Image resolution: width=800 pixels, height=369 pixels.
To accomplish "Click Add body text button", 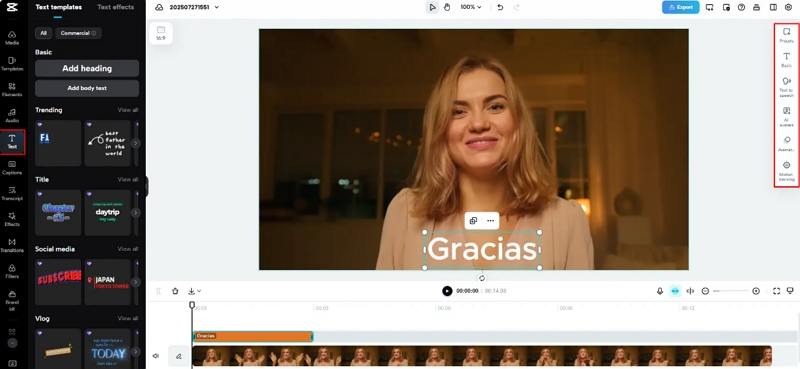I will 87,88.
